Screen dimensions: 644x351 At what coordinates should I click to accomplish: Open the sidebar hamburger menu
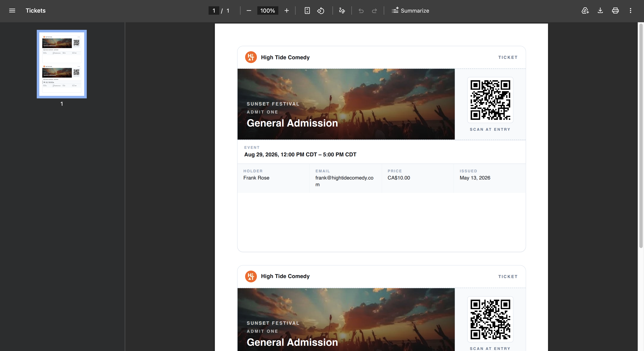pyautogui.click(x=12, y=11)
